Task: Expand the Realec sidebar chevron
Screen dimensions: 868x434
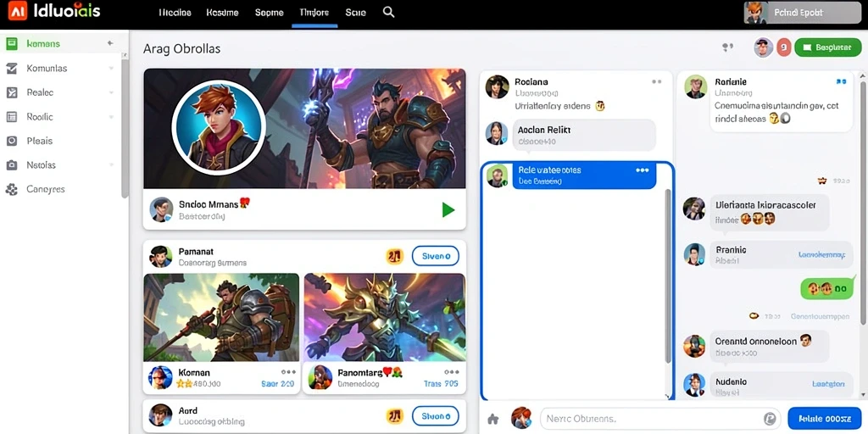Action: [x=111, y=93]
